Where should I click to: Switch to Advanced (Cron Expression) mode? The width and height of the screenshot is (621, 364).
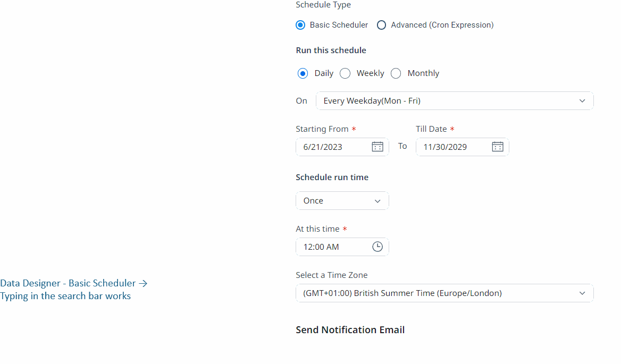click(x=381, y=25)
